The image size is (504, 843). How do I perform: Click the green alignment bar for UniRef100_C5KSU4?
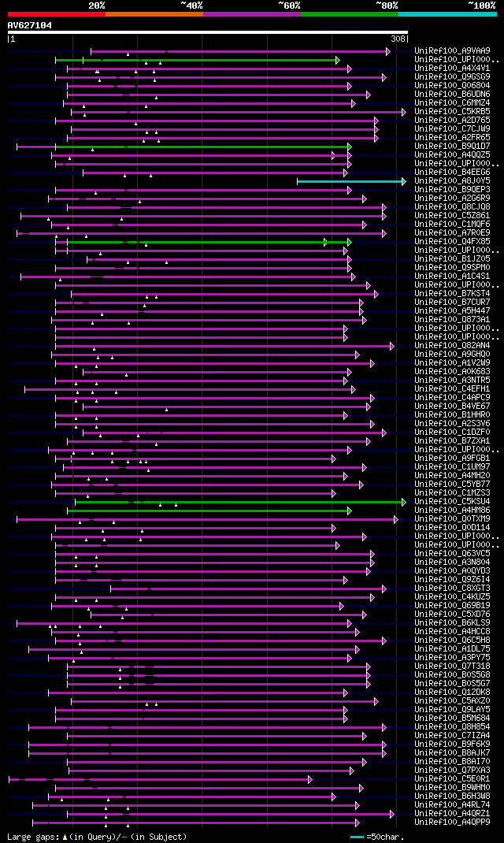240,502
